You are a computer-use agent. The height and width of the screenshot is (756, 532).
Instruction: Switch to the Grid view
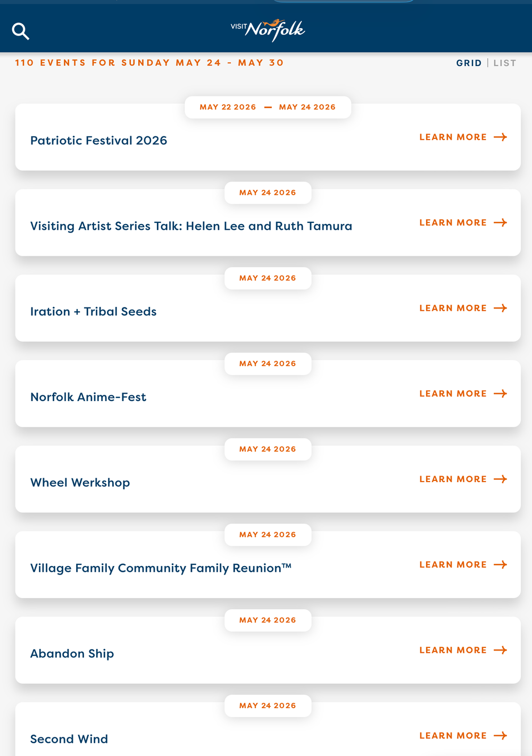click(469, 63)
